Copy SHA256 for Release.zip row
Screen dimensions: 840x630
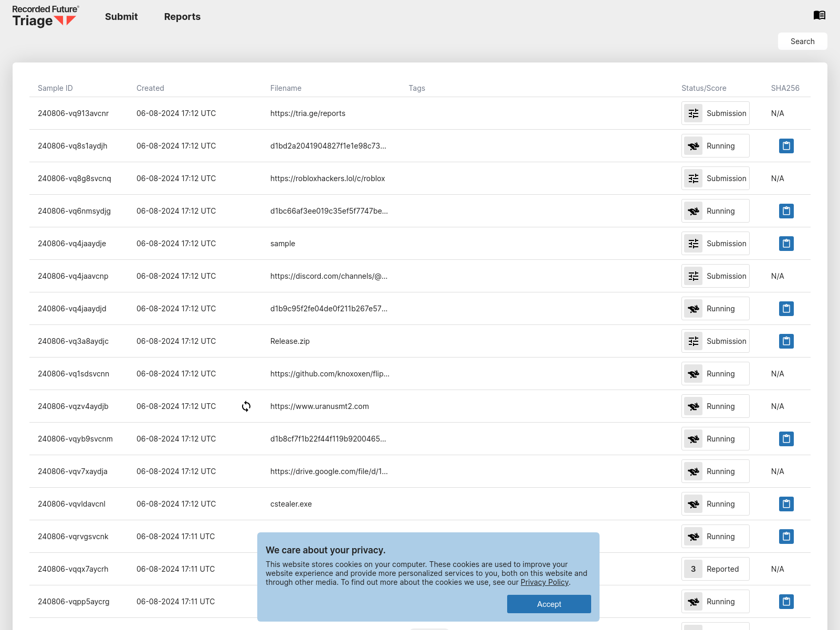(x=786, y=341)
